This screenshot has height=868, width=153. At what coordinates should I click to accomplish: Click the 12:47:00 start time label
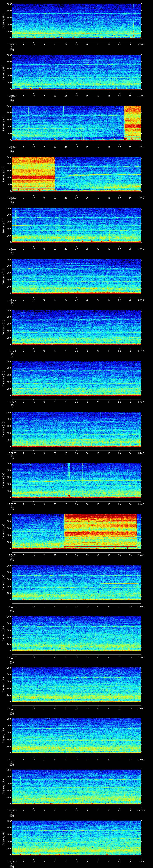coord(12,197)
